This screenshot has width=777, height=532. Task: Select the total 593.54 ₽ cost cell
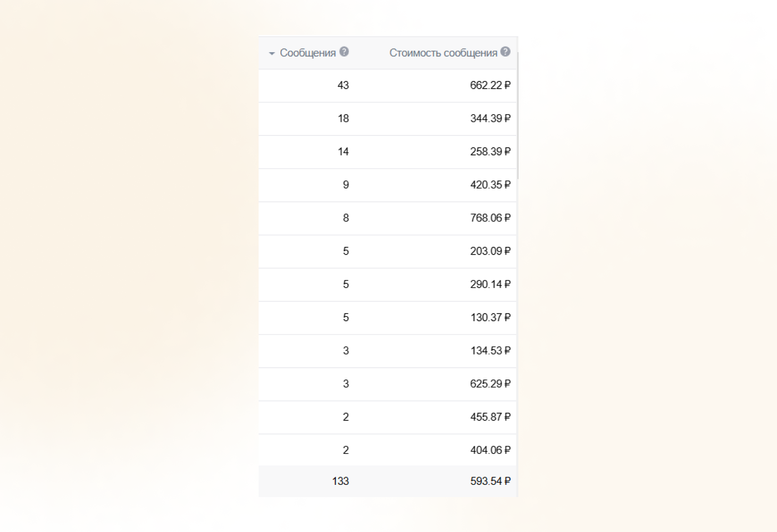(x=490, y=482)
